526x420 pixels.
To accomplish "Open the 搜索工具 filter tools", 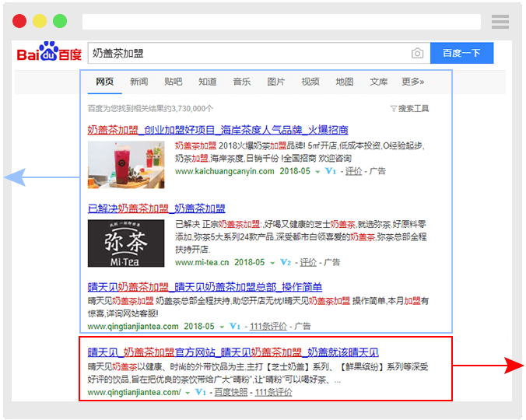I will pyautogui.click(x=409, y=109).
